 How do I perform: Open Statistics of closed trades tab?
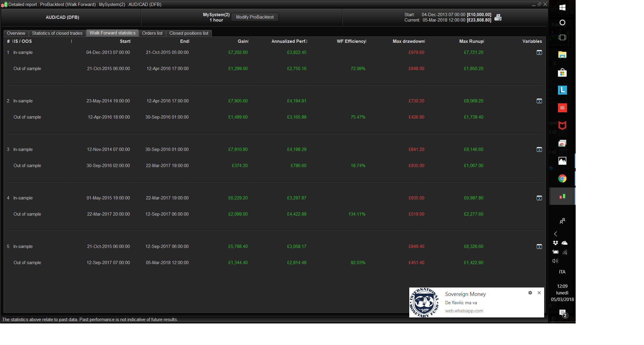tap(57, 33)
